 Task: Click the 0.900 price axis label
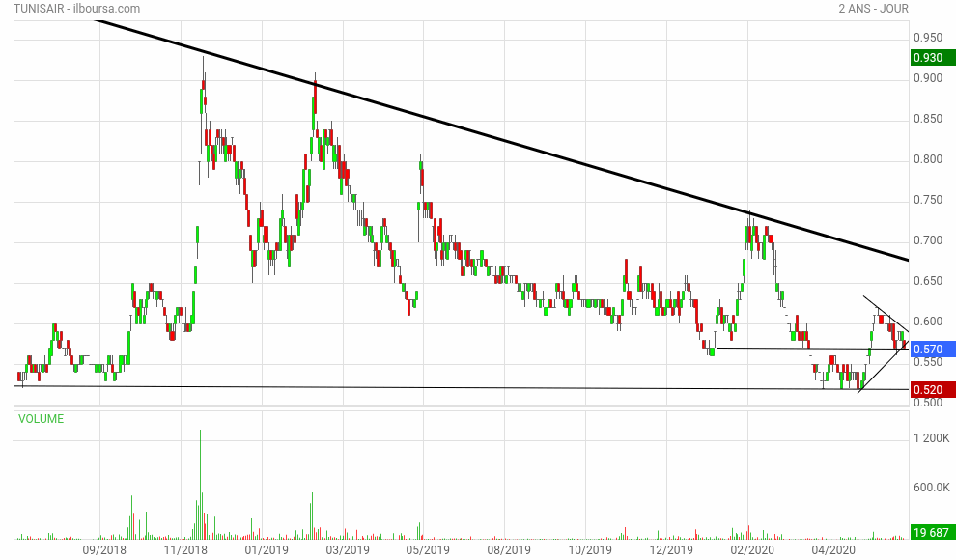coord(928,78)
